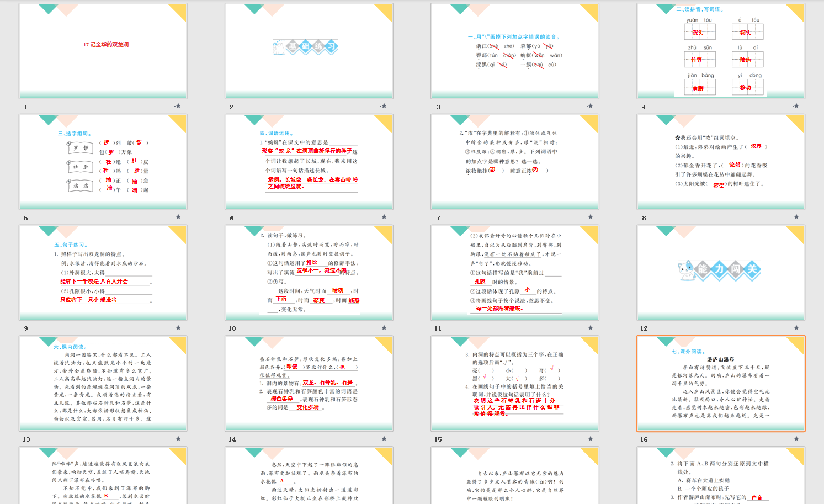Click slide number label '14'

tap(232, 439)
